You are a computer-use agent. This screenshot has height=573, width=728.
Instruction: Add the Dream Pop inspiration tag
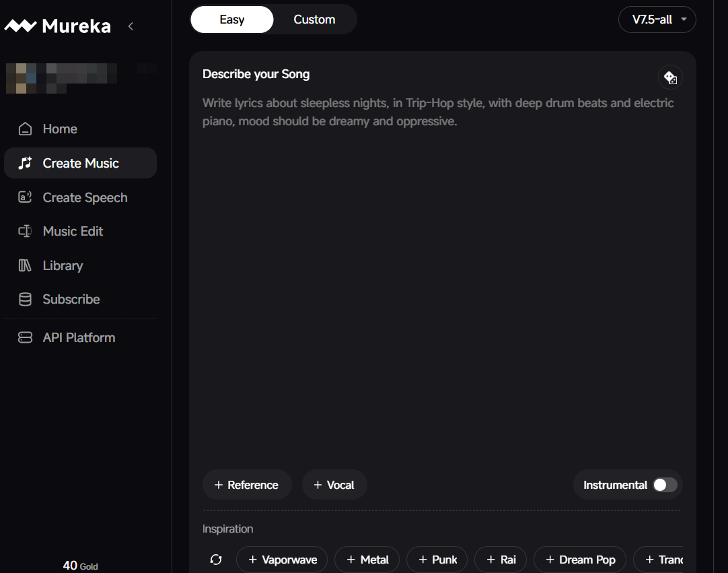[x=580, y=560]
